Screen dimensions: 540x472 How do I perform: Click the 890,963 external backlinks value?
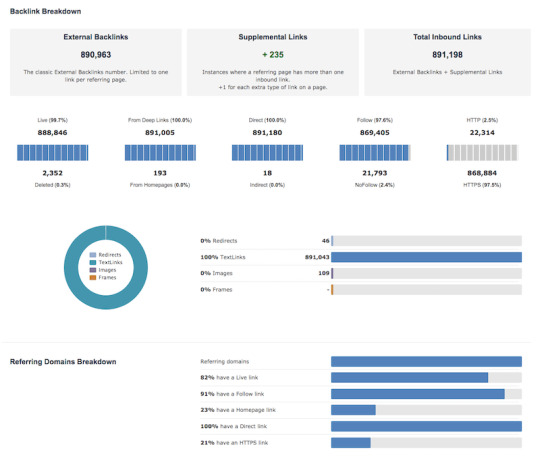(96, 55)
